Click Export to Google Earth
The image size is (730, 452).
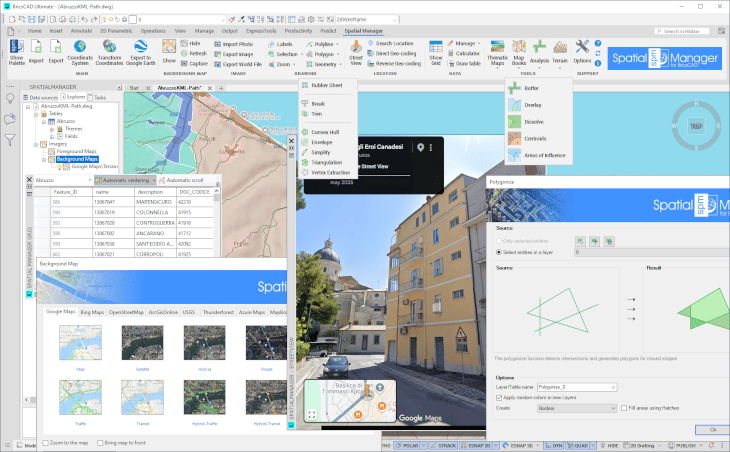[x=141, y=52]
